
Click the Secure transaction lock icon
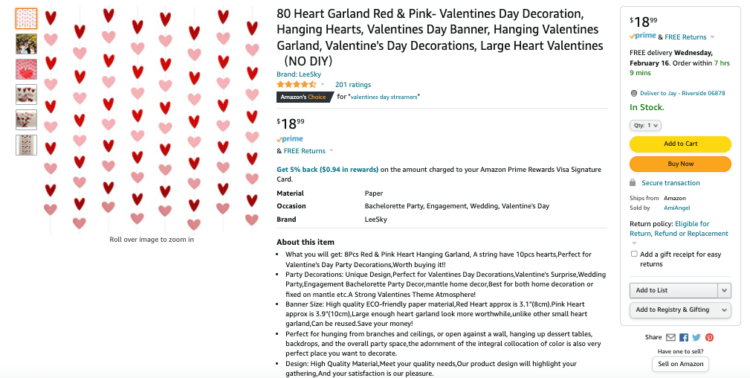click(633, 183)
